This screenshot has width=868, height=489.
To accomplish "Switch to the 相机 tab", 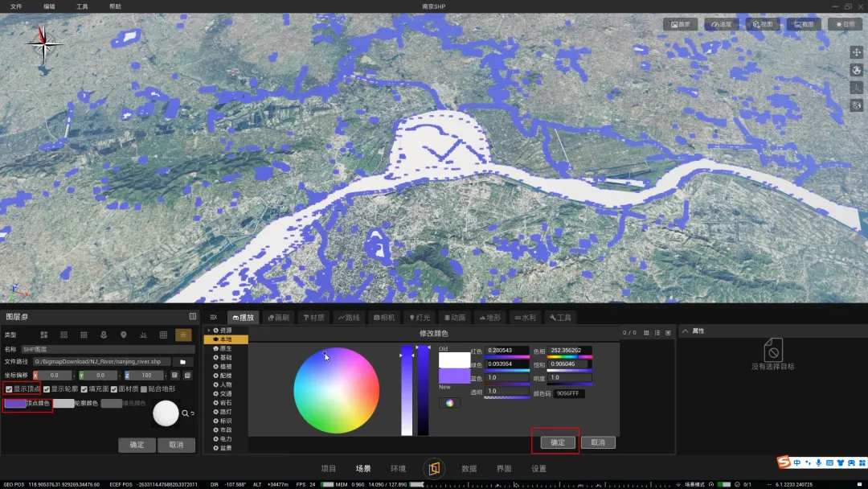I will 384,318.
